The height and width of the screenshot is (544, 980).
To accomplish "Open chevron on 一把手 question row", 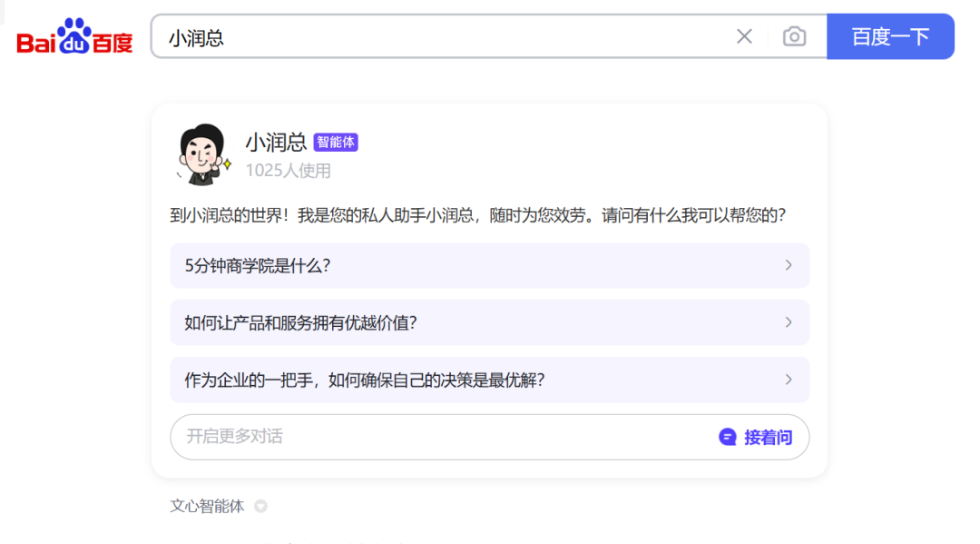I will (789, 380).
